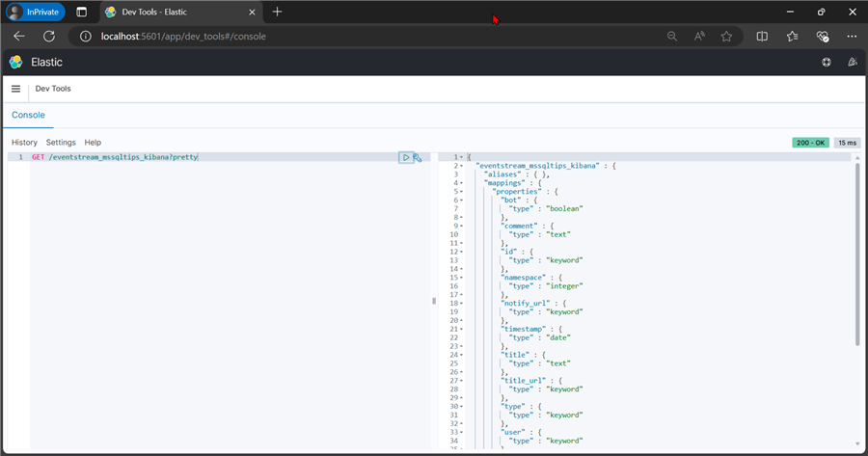
Task: Collapse the "mappings" fold arrow on line 4
Action: click(x=462, y=183)
